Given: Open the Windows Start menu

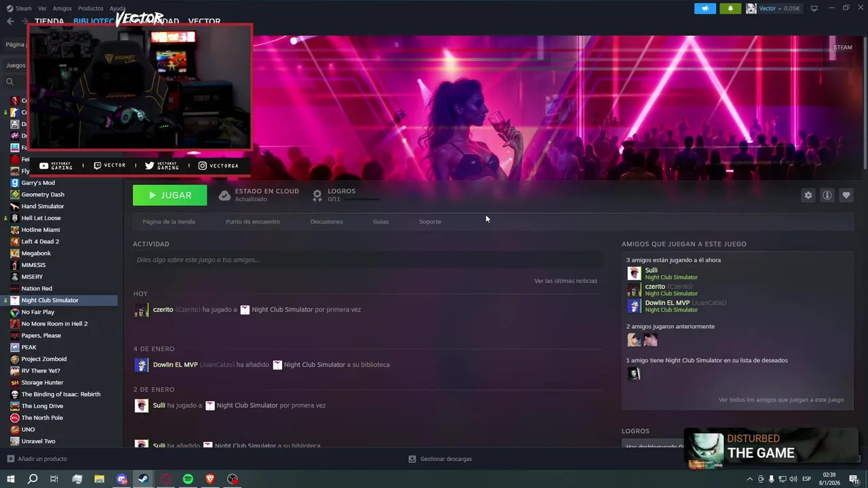Looking at the screenshot, I should [x=10, y=479].
